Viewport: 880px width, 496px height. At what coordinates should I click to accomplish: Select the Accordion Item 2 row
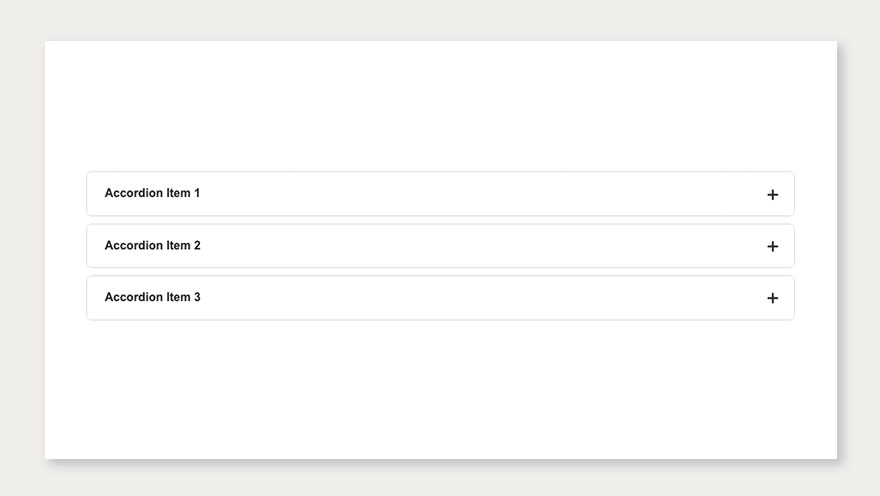coord(440,246)
